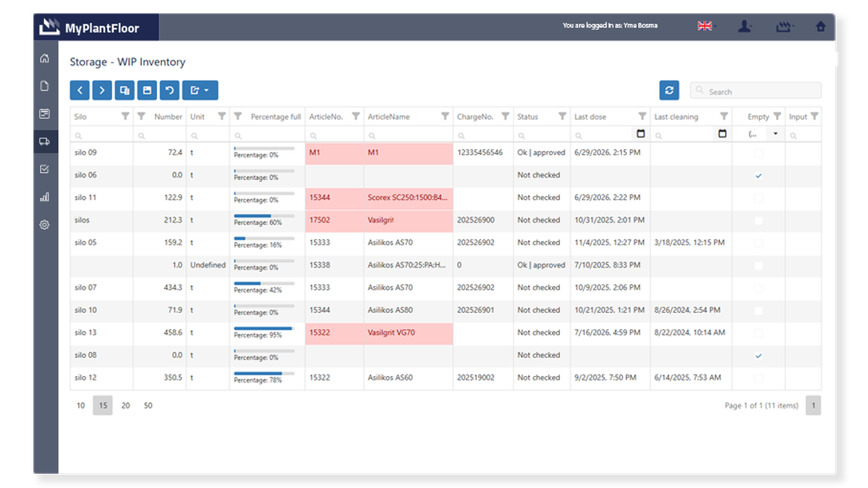This screenshot has width=868, height=488.
Task: Click the copy layout toolbar button
Action: (x=124, y=90)
